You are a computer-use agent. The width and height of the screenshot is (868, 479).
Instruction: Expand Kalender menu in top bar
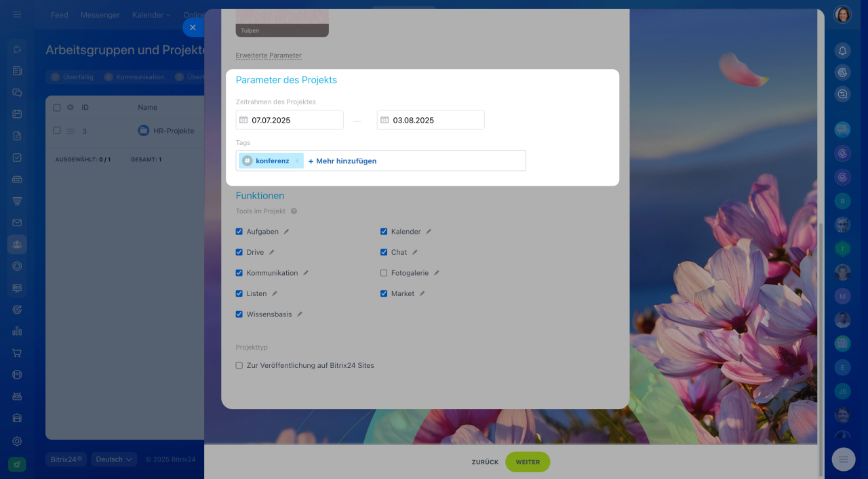coord(151,15)
